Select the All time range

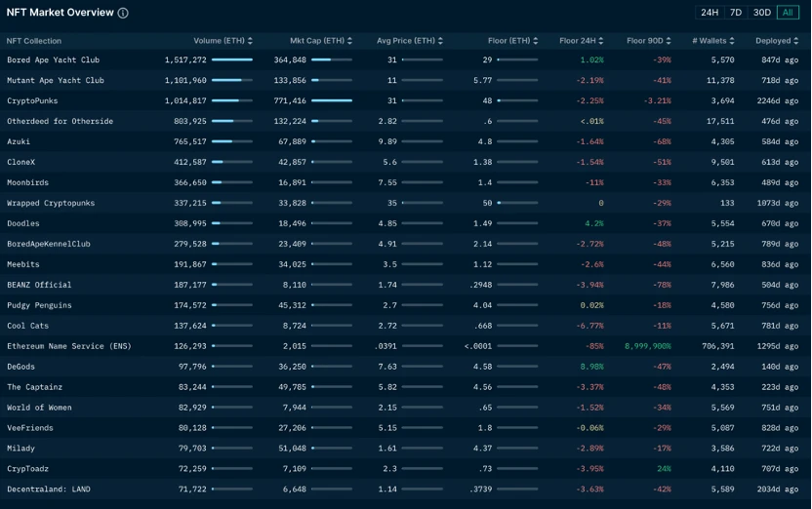(788, 13)
